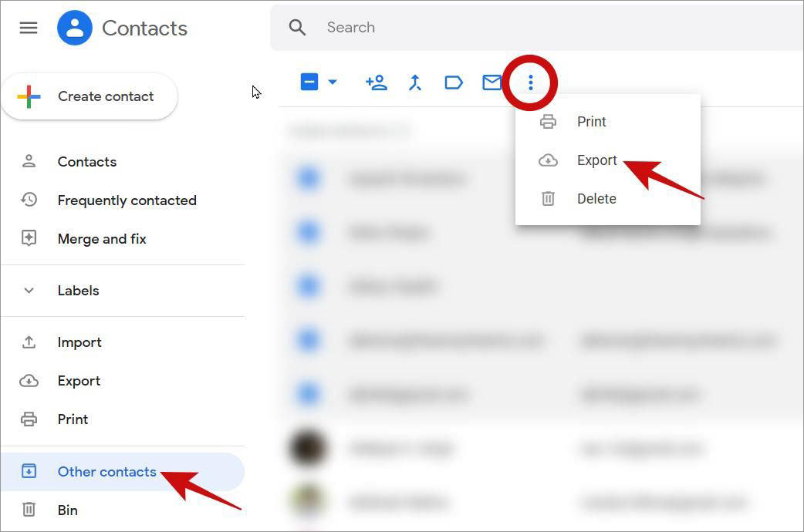Choose Export from dropdown menu
Image resolution: width=804 pixels, height=532 pixels.
607,160
